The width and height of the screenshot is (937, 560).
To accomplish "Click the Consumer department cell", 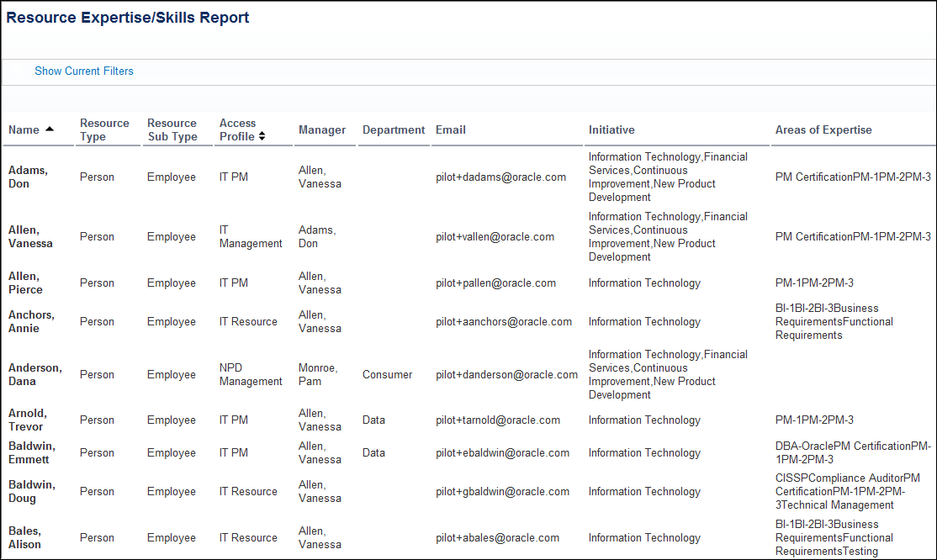I will click(387, 375).
